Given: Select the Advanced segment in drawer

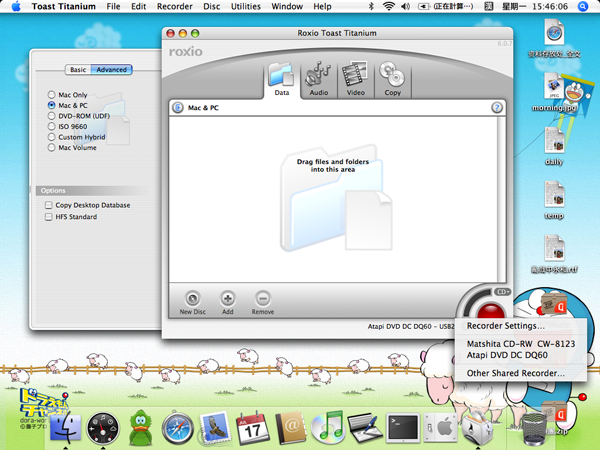Looking at the screenshot, I should click(111, 70).
